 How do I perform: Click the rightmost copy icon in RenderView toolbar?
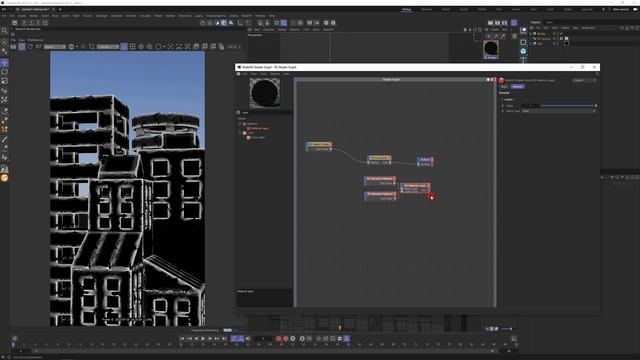[x=221, y=47]
